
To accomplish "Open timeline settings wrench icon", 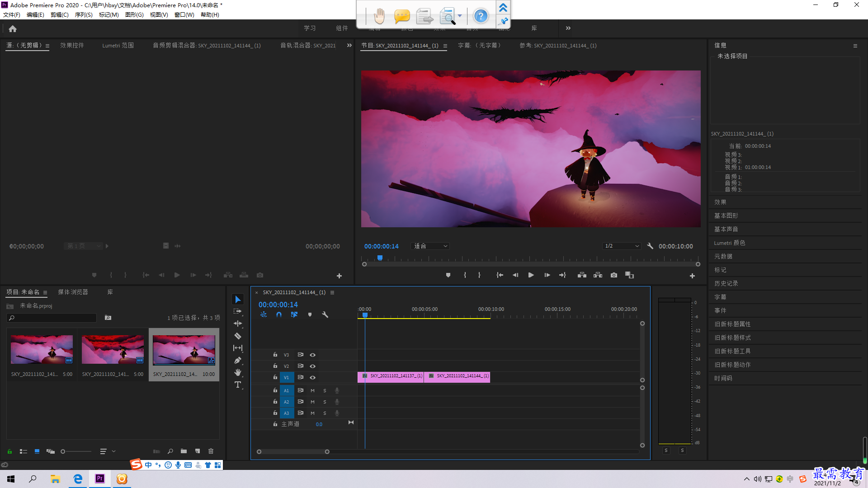I will (x=325, y=314).
